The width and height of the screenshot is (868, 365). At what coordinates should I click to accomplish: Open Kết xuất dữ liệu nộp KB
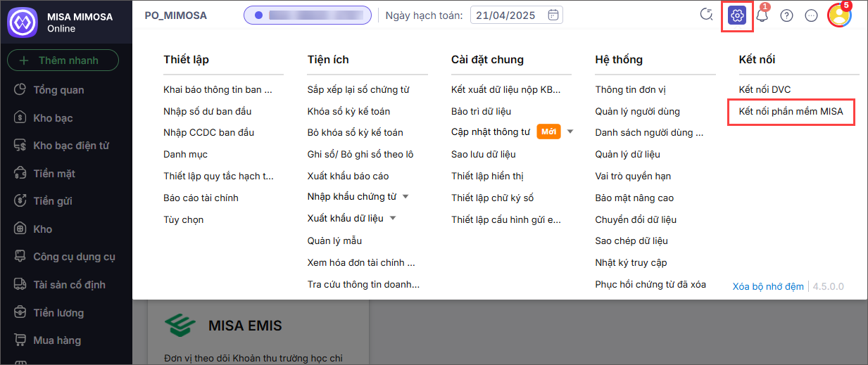click(x=506, y=89)
